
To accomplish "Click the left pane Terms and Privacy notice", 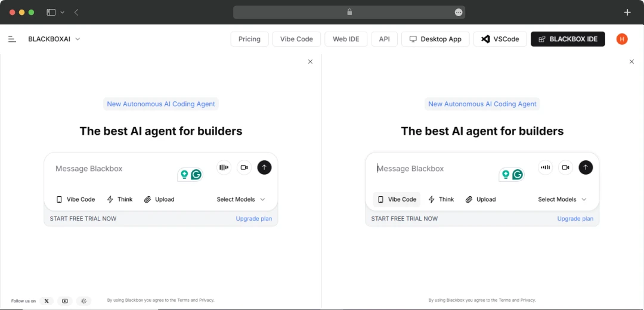I will [x=160, y=300].
